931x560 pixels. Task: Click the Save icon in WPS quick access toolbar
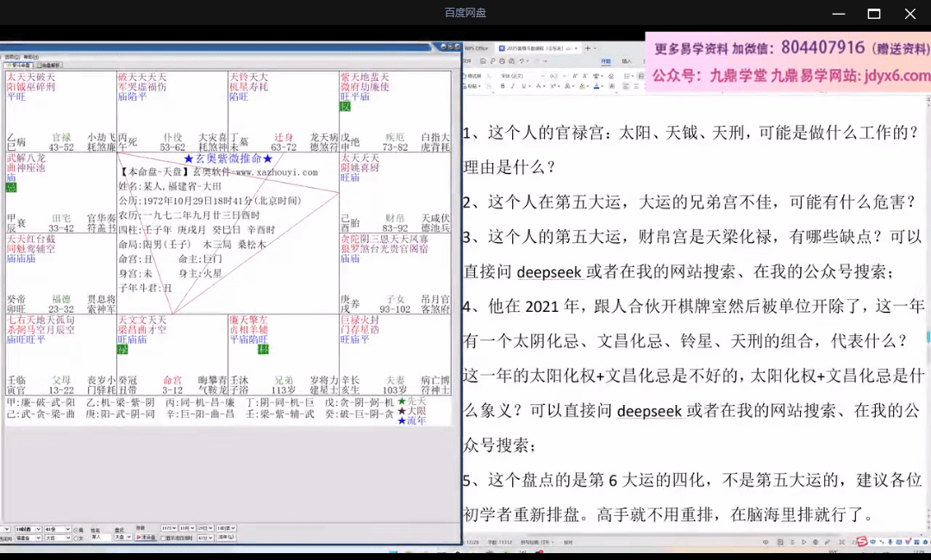[x=483, y=59]
